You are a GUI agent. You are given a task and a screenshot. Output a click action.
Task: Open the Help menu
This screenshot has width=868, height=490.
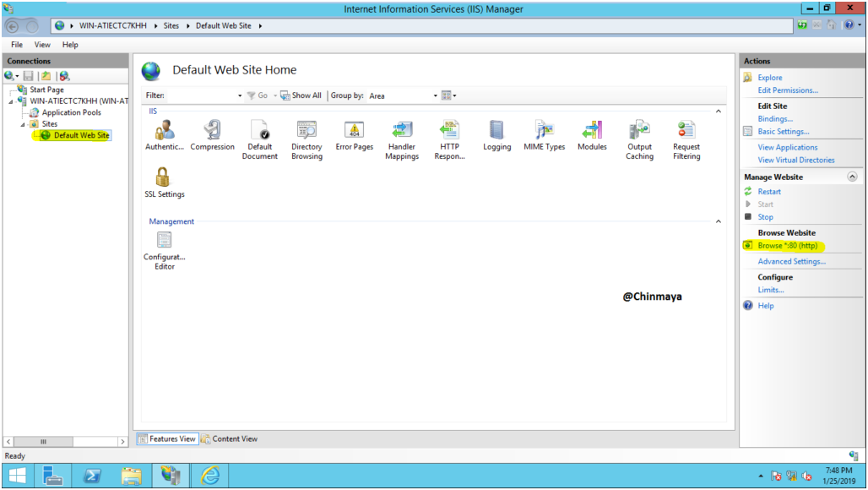tap(70, 45)
